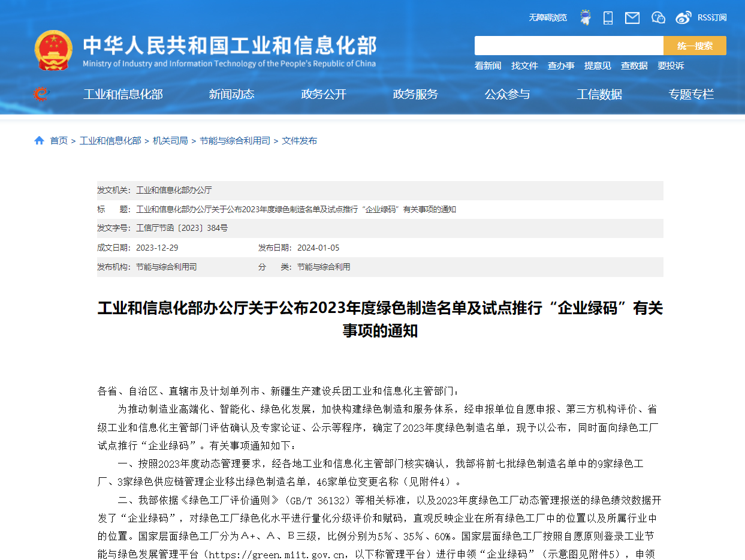Go to 工信数据 navigation tab

coord(599,94)
